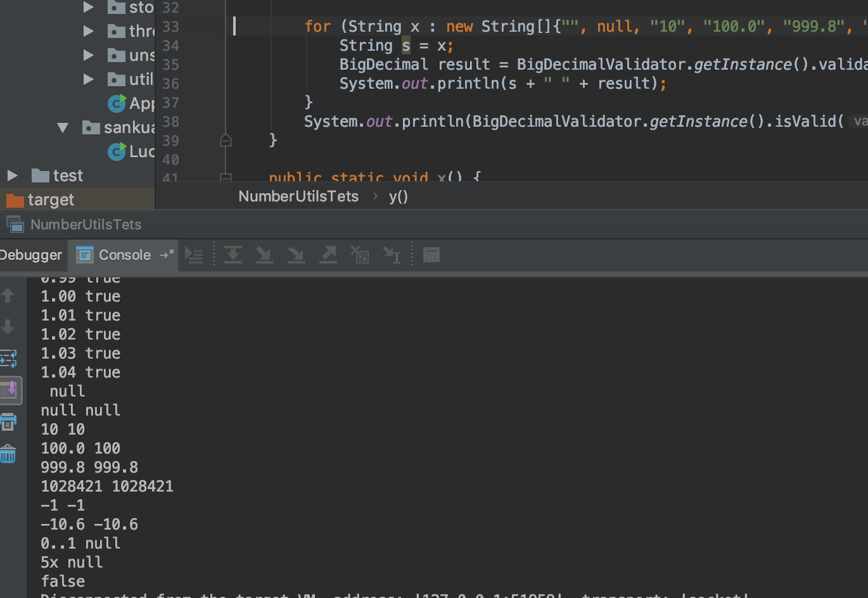Viewport: 868px width, 598px height.
Task: Collapse code fold at line 41
Action: pos(226,178)
